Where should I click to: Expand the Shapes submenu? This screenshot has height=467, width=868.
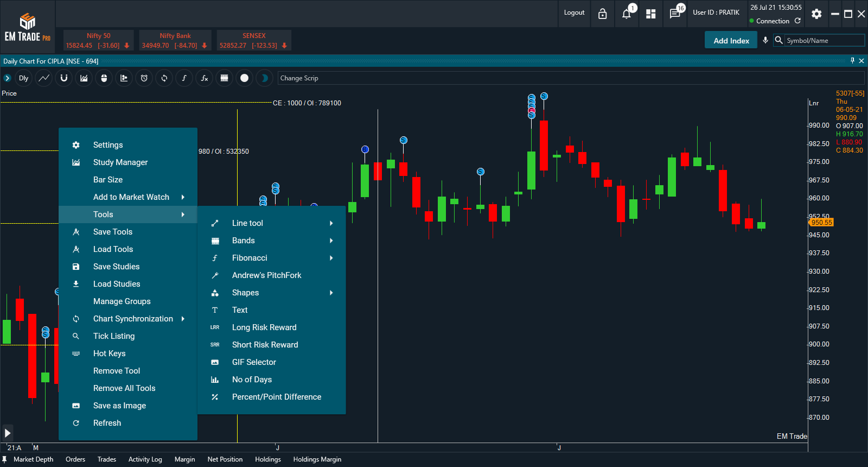[272, 293]
